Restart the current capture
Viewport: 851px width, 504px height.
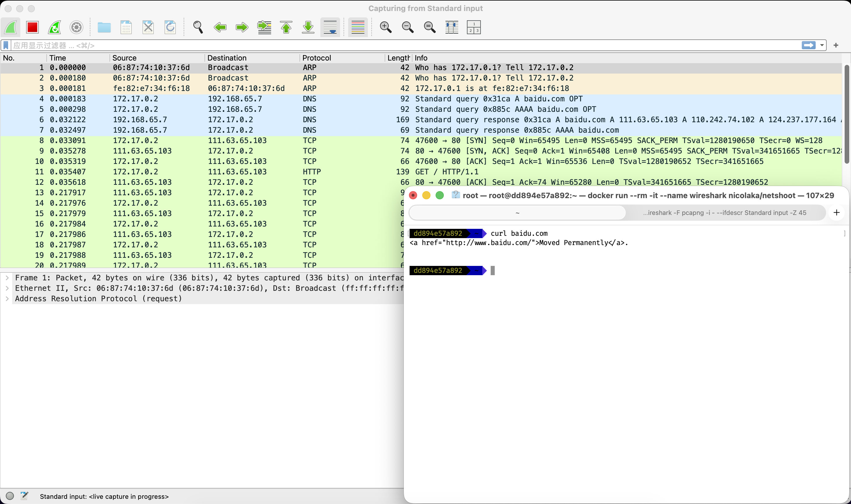click(x=54, y=27)
